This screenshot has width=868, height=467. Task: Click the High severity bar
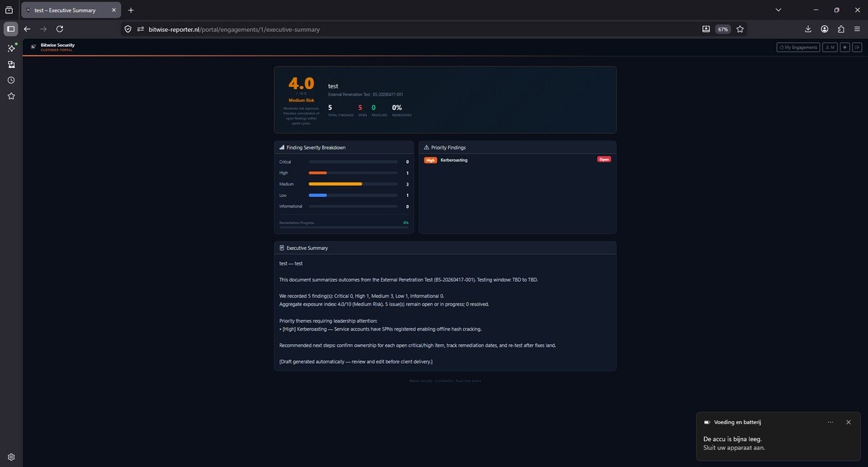[x=353, y=173]
